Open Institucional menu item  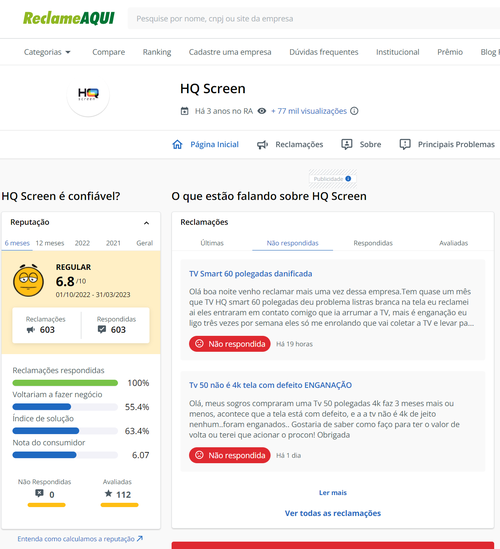click(398, 52)
